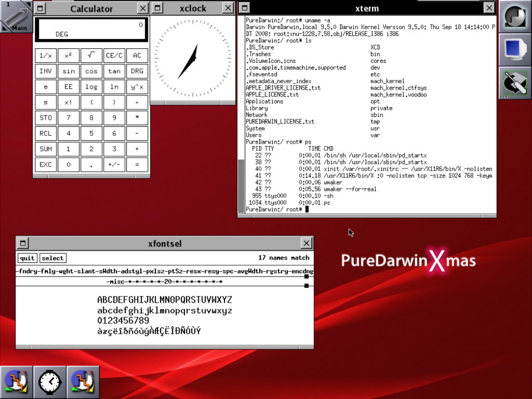Toggle the INV key in Calculator

point(46,71)
